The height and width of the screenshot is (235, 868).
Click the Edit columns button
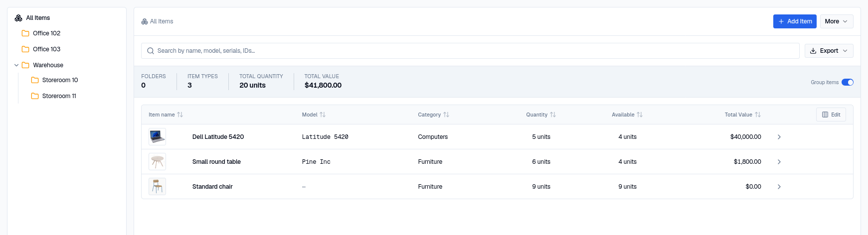[831, 115]
